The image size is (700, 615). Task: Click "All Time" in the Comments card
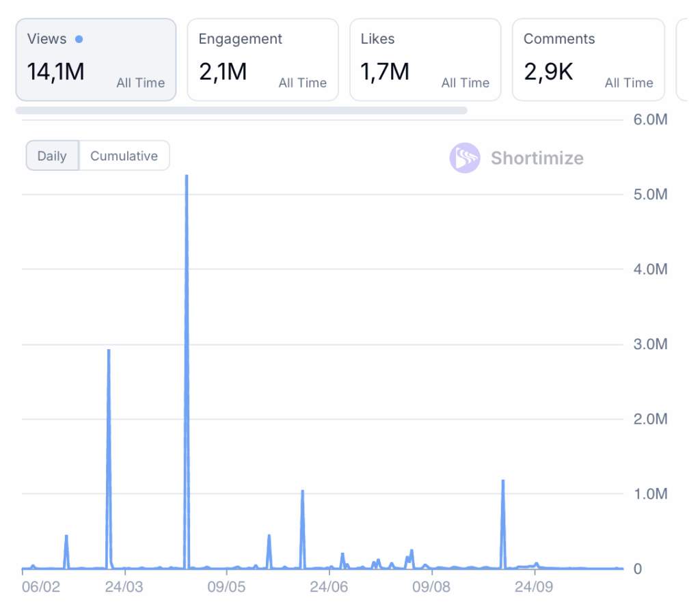(x=628, y=83)
